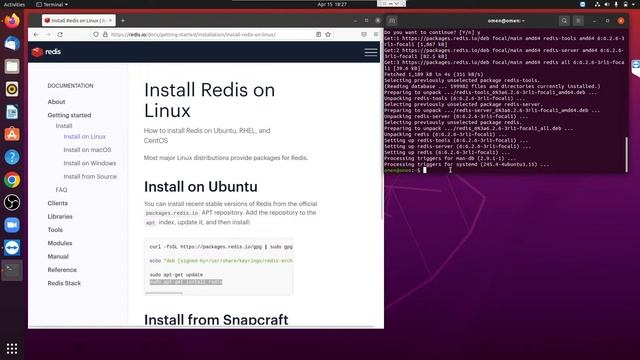Open a new Firefox tab with plus
This screenshot has width=640, height=360.
(x=123, y=20)
